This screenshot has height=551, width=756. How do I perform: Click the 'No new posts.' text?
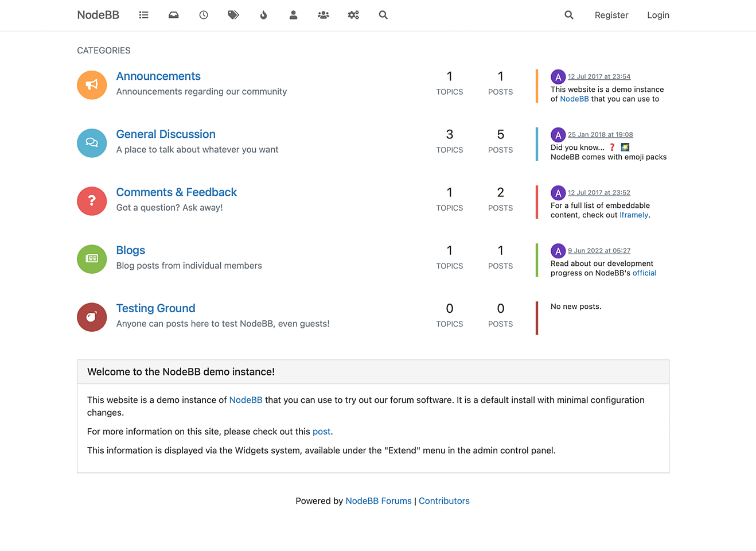pos(576,306)
